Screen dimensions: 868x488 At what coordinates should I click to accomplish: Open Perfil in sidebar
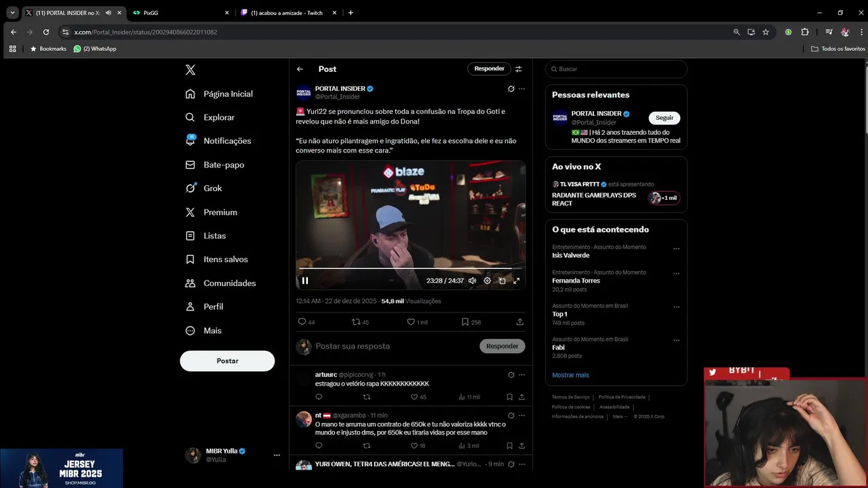205,306
